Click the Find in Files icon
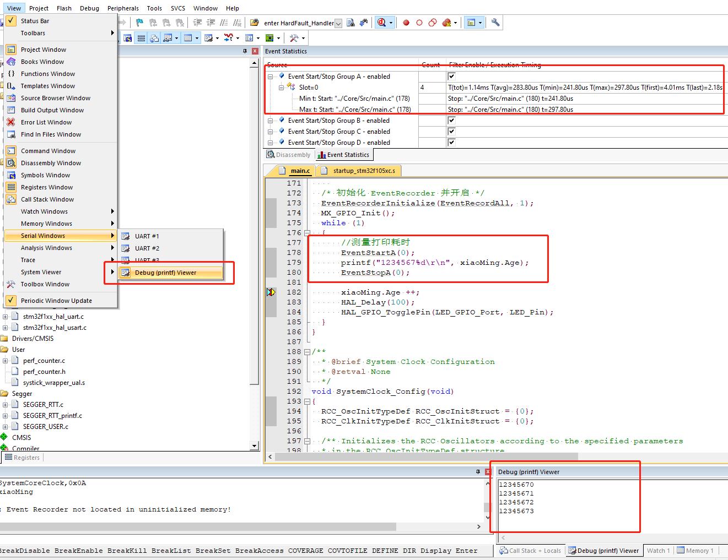 (350, 23)
